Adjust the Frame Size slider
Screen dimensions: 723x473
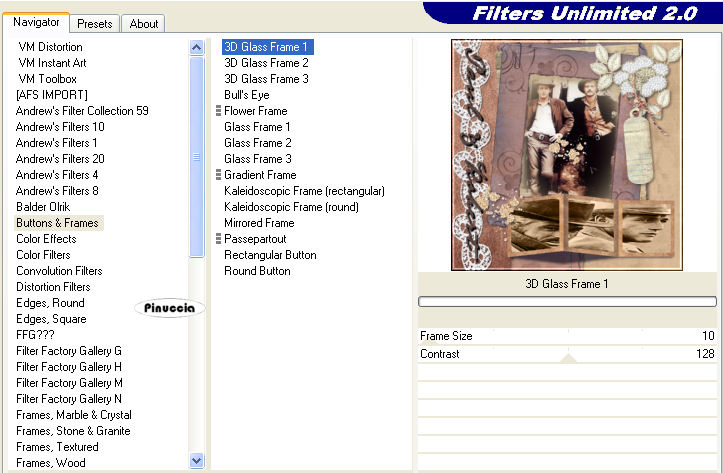point(567,336)
